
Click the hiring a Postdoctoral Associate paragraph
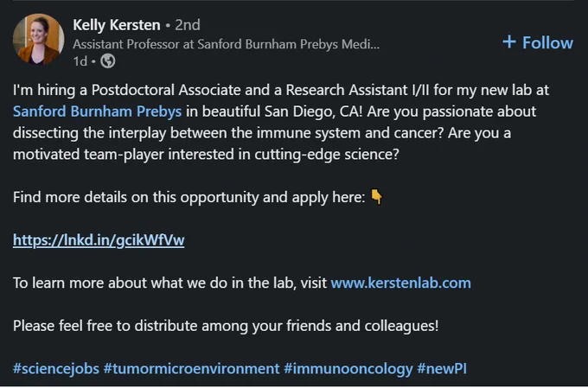tap(281, 122)
